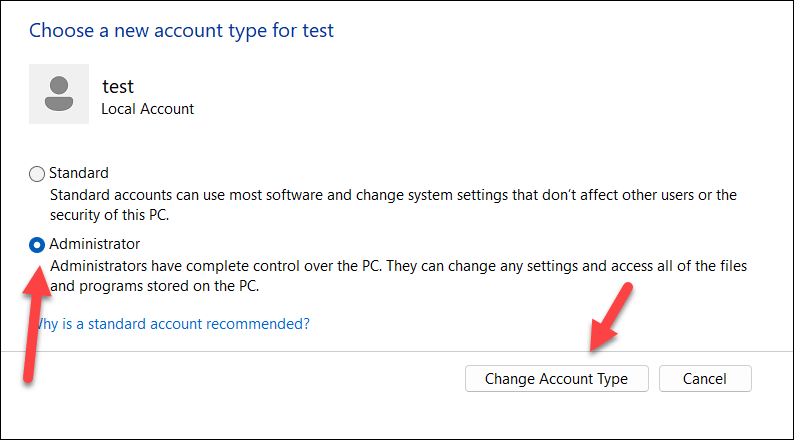Click the text "and programs stored on the PC."

(x=155, y=285)
